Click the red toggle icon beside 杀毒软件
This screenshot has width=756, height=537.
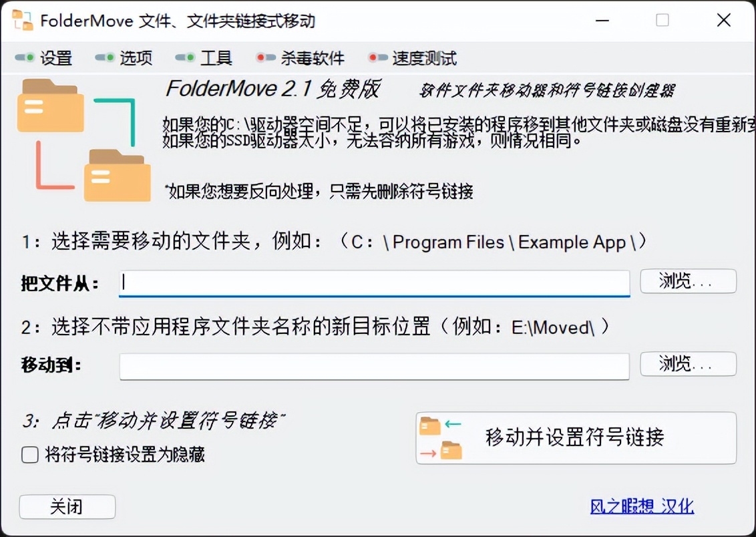(x=266, y=58)
